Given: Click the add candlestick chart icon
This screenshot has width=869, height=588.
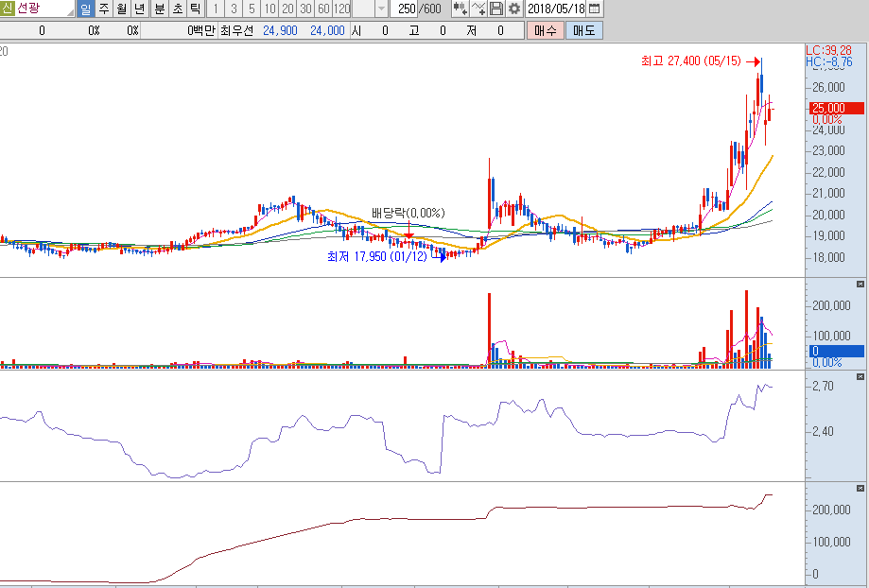Looking at the screenshot, I should pos(461,9).
